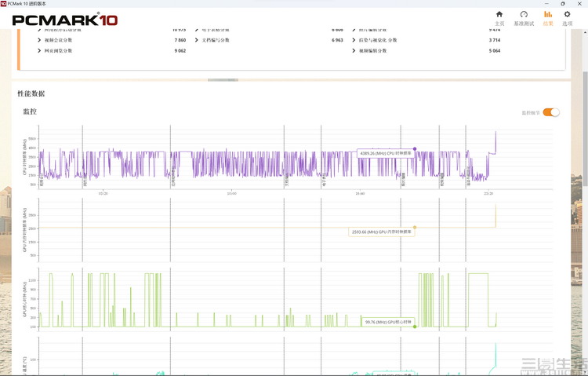This screenshot has width=588, height=376.
Task: Click the 性能数据 section heading
Action: (x=31, y=93)
